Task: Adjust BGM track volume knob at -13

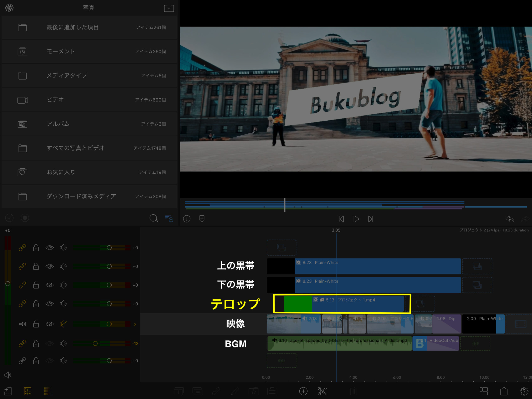Action: click(95, 343)
